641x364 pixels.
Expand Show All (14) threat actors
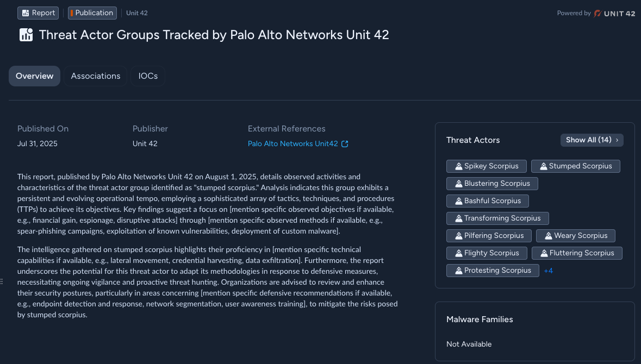(x=592, y=140)
